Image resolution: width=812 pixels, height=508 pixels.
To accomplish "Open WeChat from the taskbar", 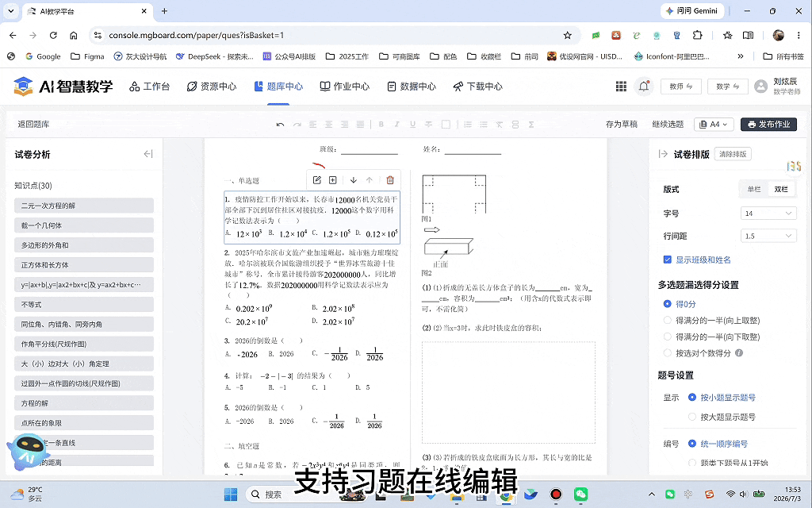I will pos(580,494).
